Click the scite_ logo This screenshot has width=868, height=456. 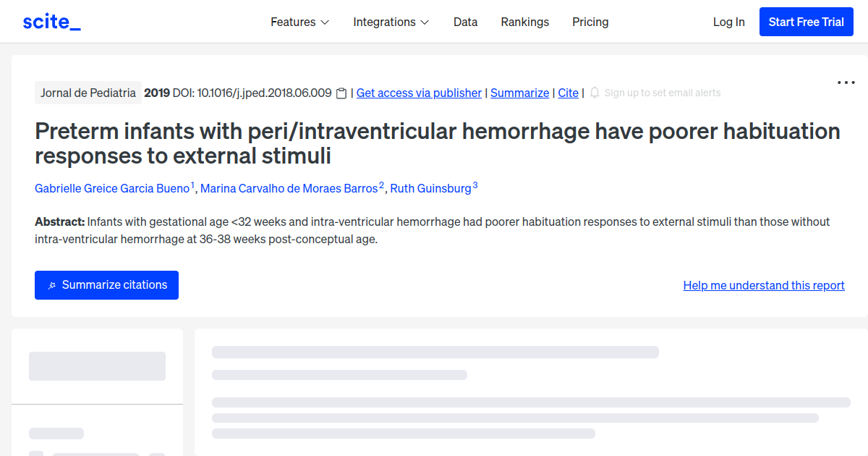52,22
